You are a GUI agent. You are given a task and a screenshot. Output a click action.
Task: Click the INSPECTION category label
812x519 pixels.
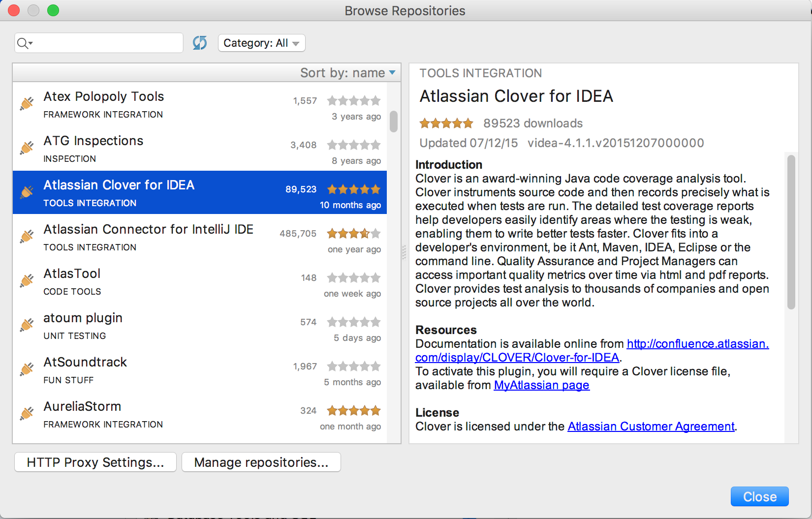(x=70, y=159)
